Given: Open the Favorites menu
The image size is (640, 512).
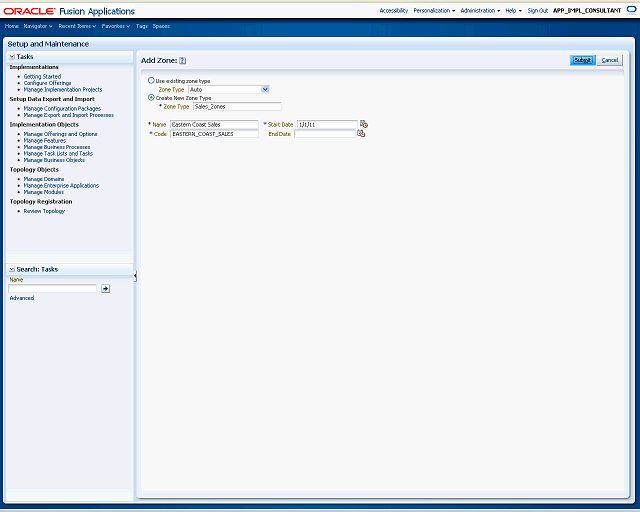Looking at the screenshot, I should pos(116,26).
